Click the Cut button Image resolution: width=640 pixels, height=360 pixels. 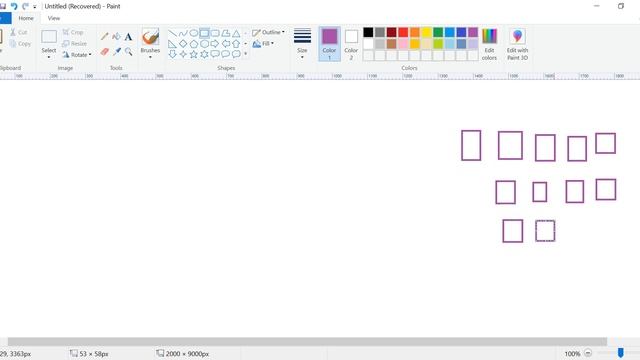(19, 32)
